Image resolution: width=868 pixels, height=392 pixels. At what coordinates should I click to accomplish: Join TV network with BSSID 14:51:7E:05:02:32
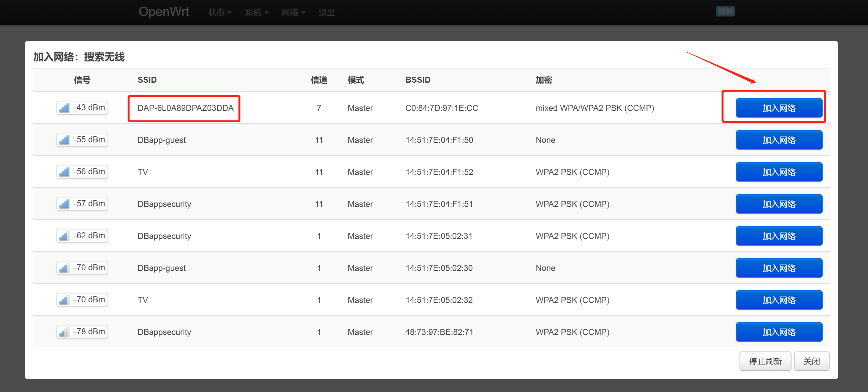(x=779, y=300)
